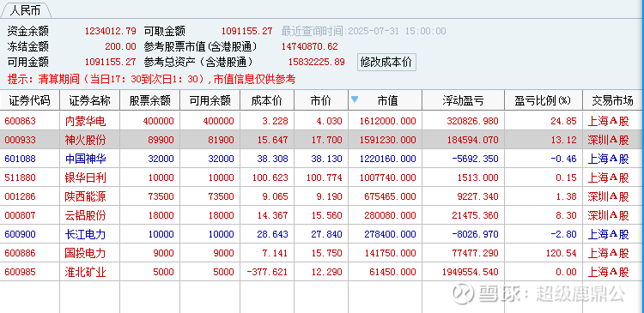Image resolution: width=644 pixels, height=313 pixels.
Task: Click the 最近查询时间 timestamp text
Action: [363, 31]
